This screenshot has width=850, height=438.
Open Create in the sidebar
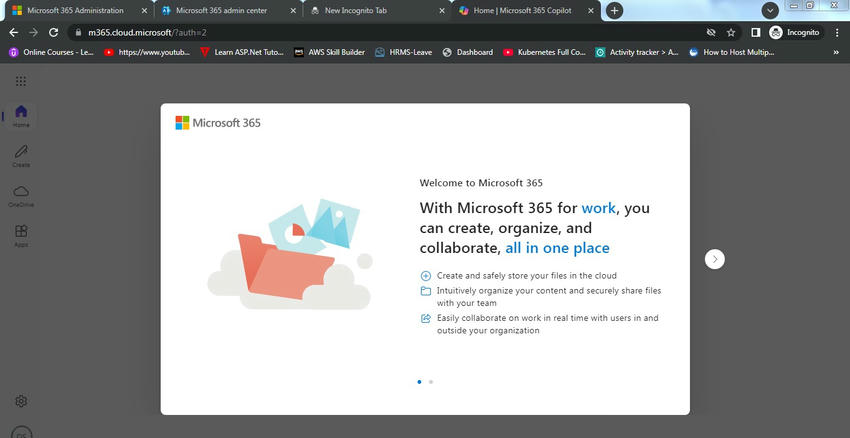click(21, 156)
